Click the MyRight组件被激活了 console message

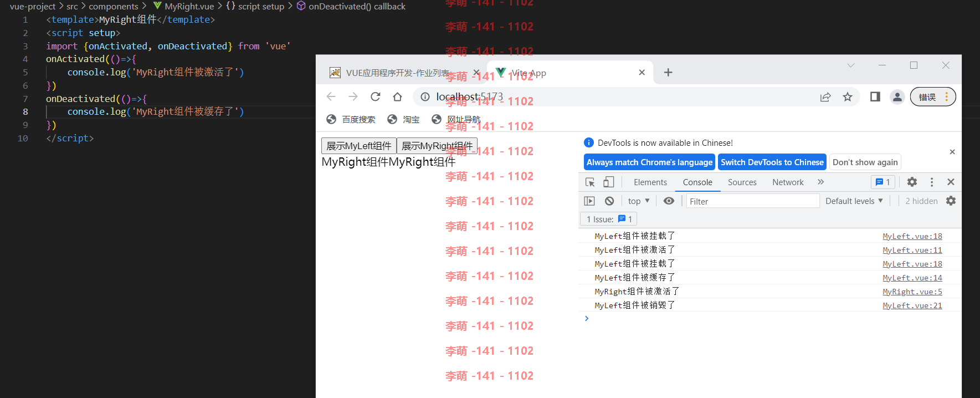[637, 292]
